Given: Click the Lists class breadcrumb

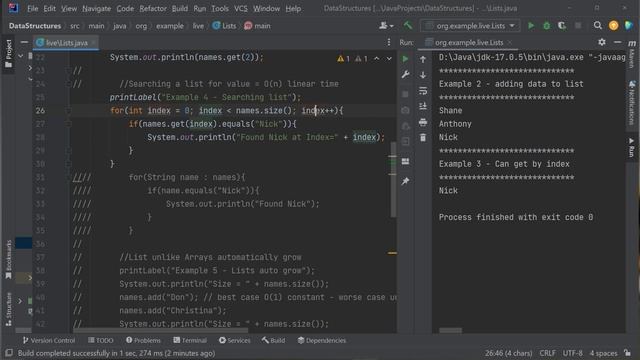Looking at the screenshot, I should point(224,26).
